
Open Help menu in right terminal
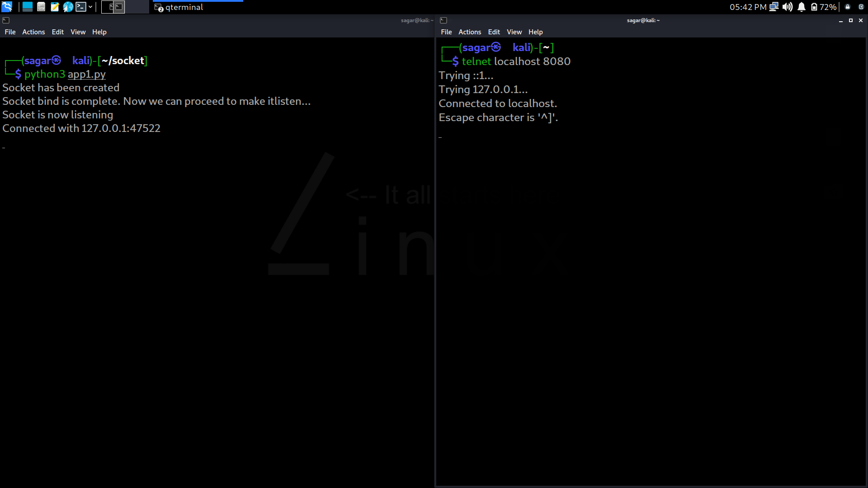[x=535, y=32]
